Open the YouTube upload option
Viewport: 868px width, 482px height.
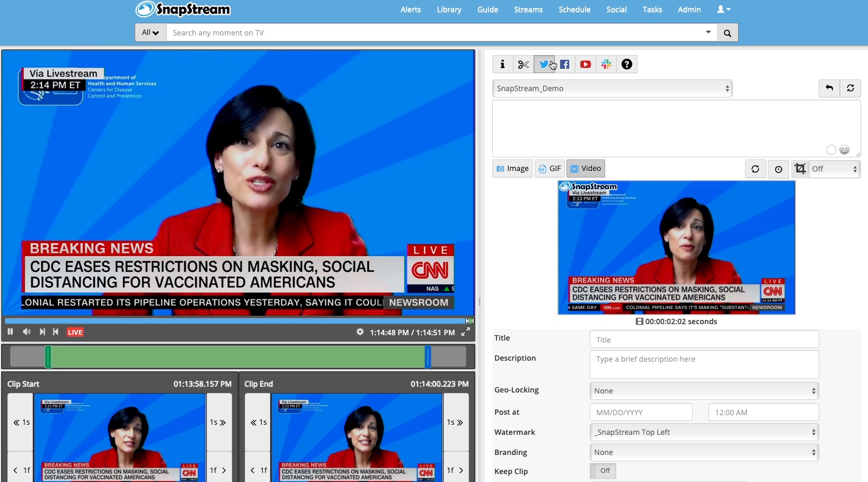[x=586, y=64]
